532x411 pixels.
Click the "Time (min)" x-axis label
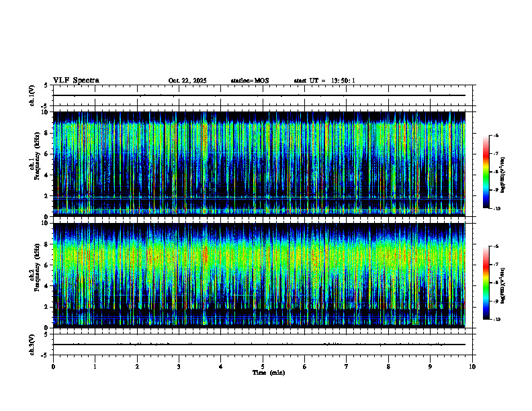[x=269, y=373]
